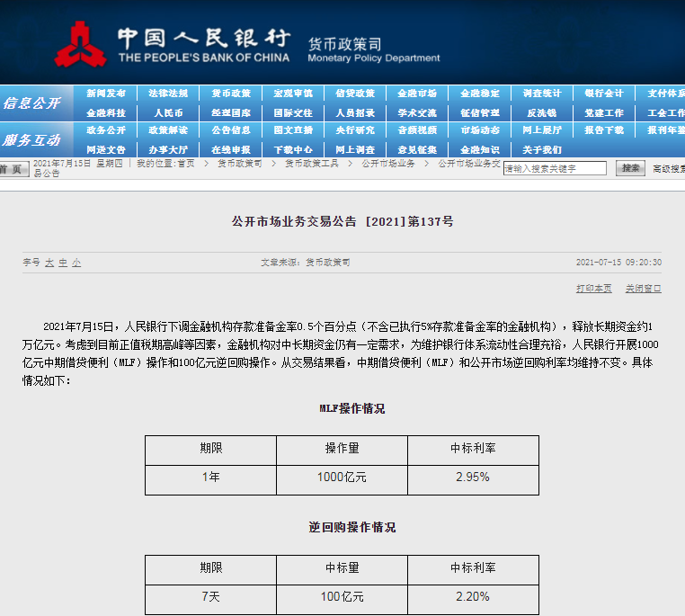Go to 在线申报 section
The width and height of the screenshot is (685, 616).
click(x=231, y=150)
